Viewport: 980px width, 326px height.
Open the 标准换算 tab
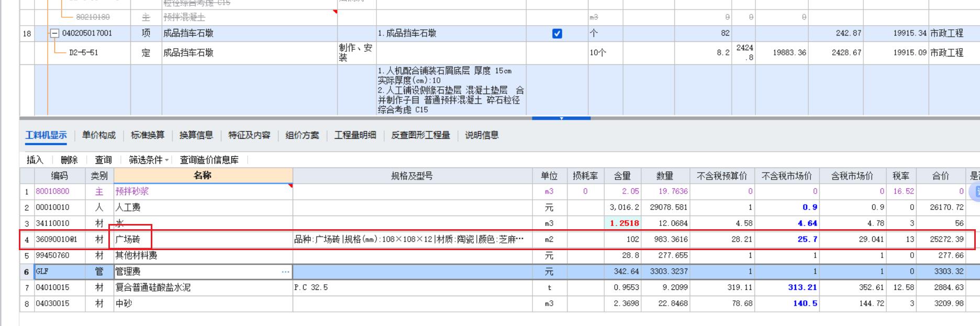pyautogui.click(x=148, y=135)
